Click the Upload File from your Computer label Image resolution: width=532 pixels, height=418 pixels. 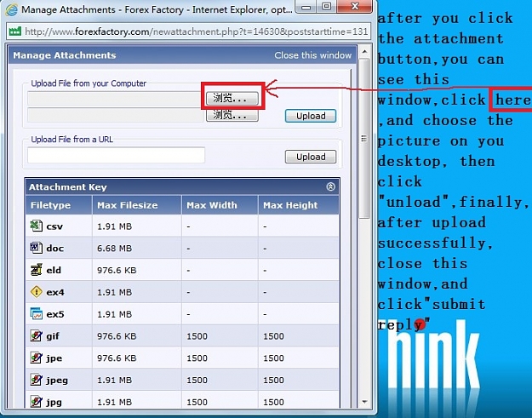89,83
